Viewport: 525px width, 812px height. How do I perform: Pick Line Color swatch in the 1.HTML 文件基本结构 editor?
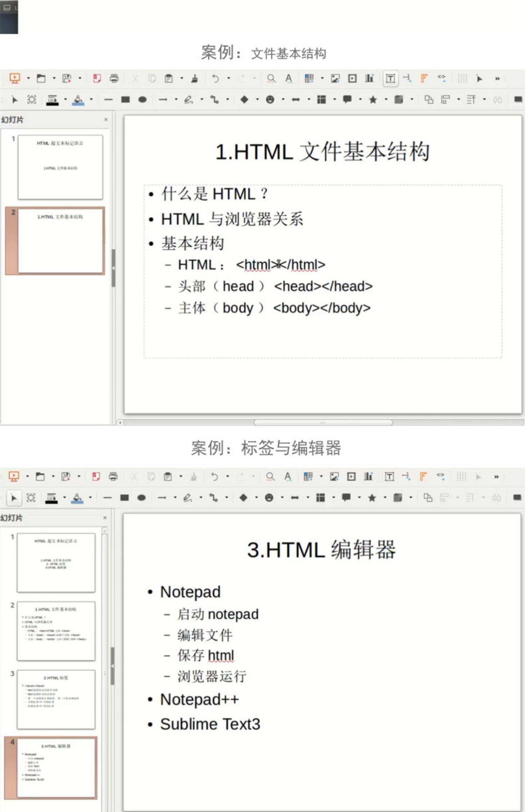(52, 100)
